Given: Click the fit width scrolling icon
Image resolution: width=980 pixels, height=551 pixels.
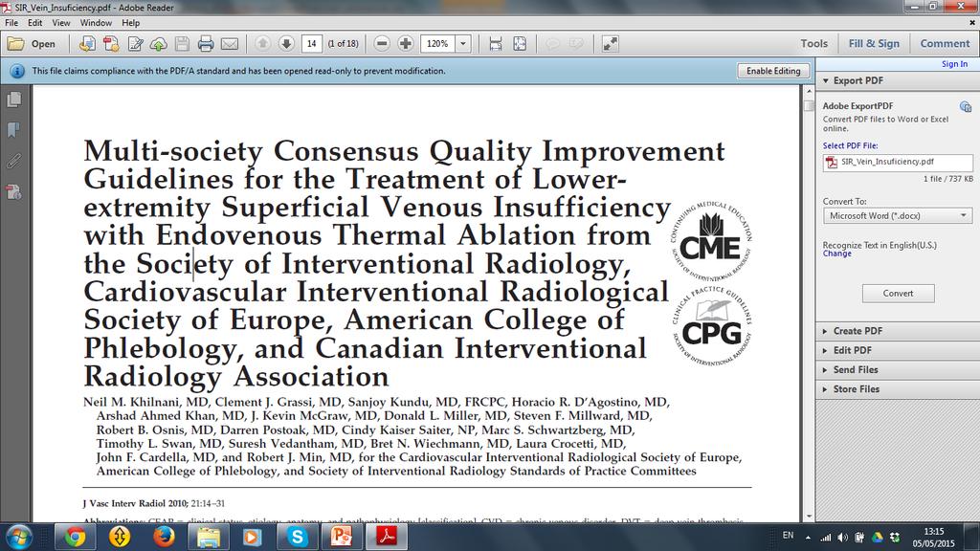Looking at the screenshot, I should click(x=496, y=44).
